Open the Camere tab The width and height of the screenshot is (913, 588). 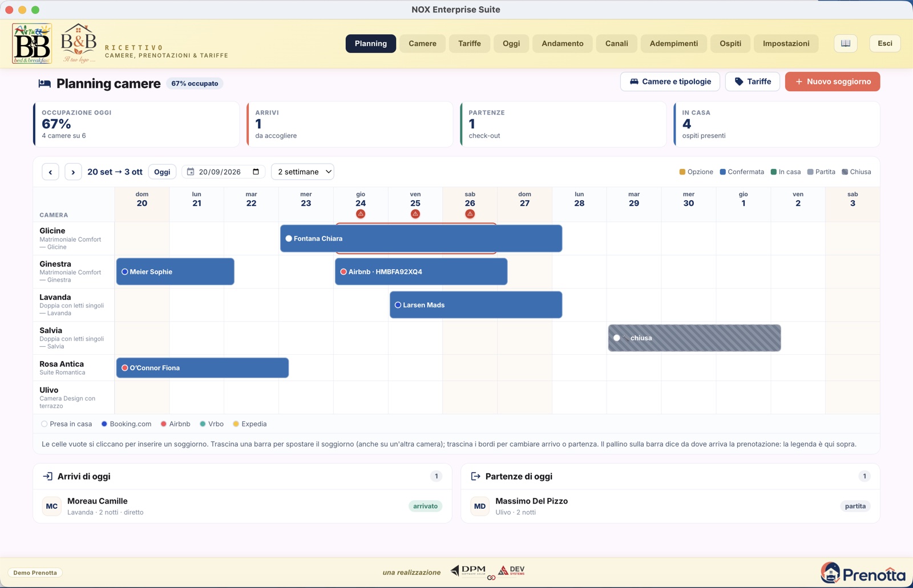click(422, 43)
